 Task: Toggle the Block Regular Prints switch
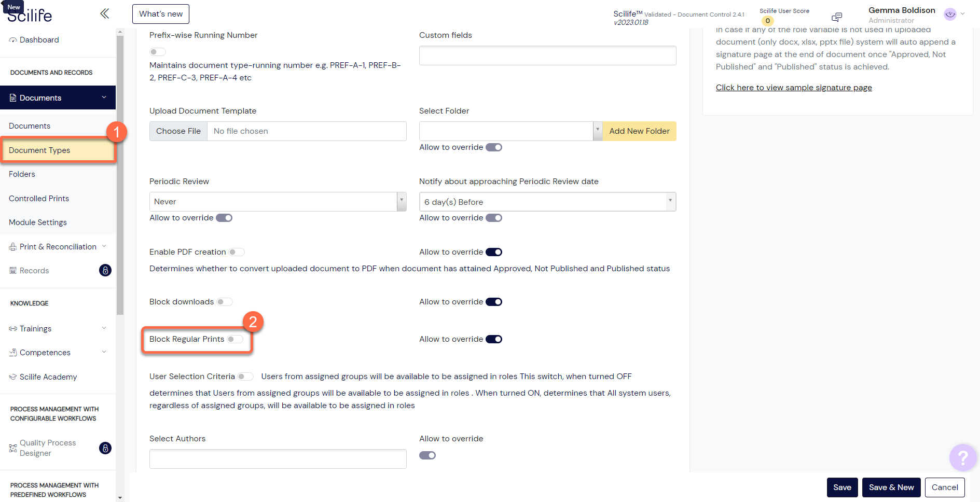click(x=235, y=339)
